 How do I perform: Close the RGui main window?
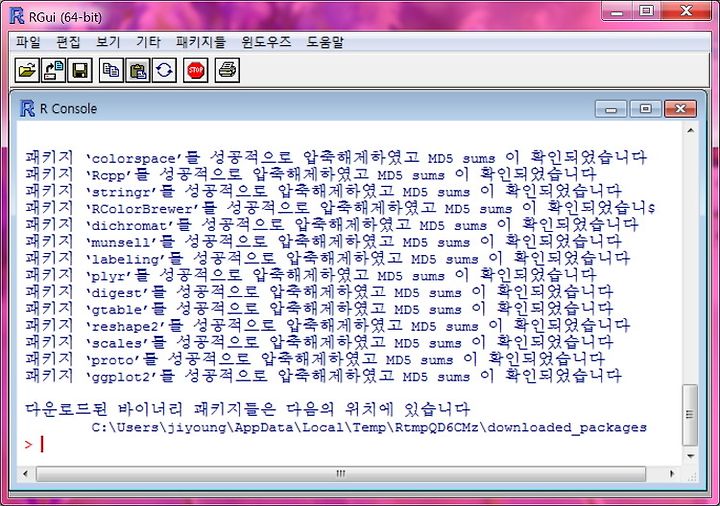(686, 11)
